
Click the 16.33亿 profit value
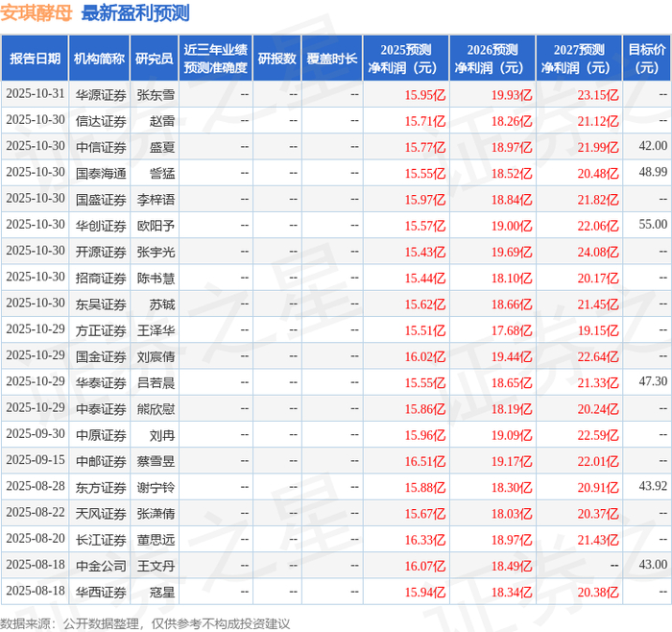click(425, 540)
